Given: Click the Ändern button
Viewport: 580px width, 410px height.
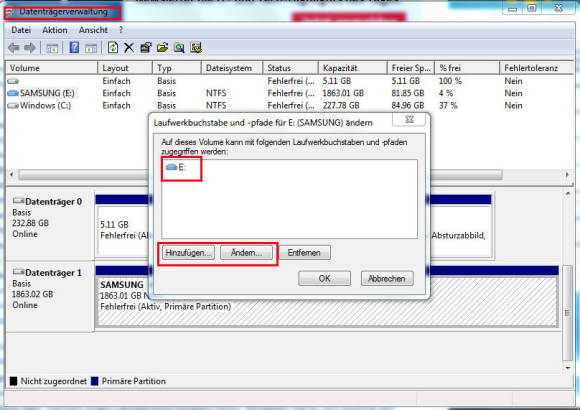Looking at the screenshot, I should [246, 253].
